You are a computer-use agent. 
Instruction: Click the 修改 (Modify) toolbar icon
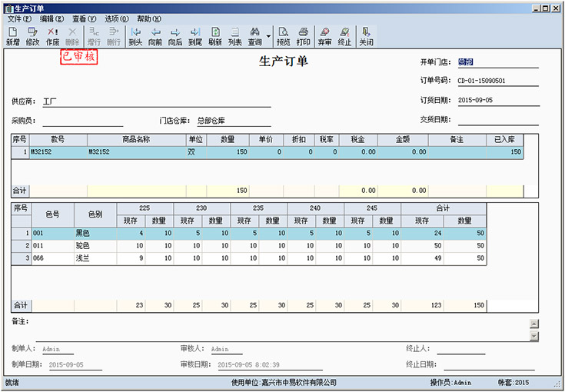(x=32, y=36)
